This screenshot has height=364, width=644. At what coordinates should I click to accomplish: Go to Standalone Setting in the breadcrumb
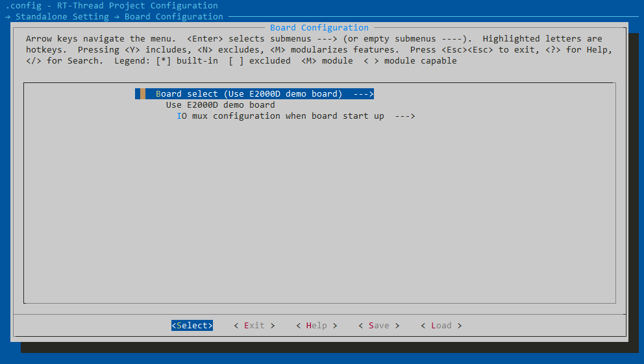coord(62,17)
